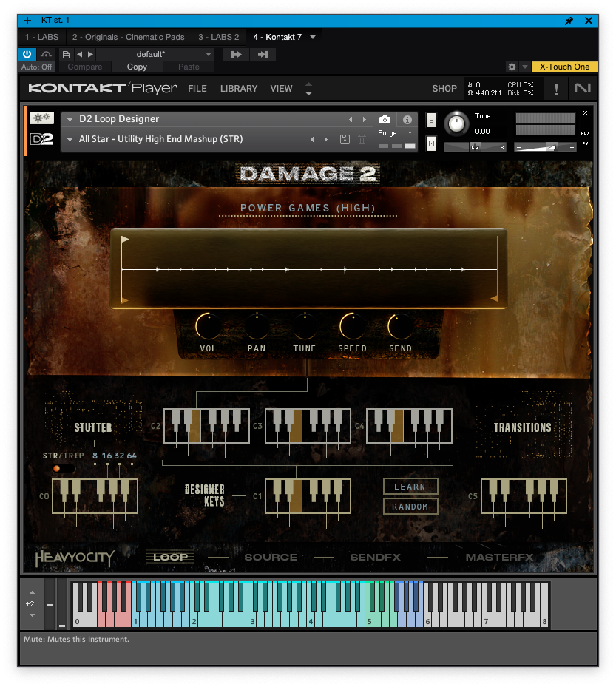The image size is (616, 687).
Task: Click the POWER GAMES (HIGH) loop name
Action: click(x=308, y=208)
